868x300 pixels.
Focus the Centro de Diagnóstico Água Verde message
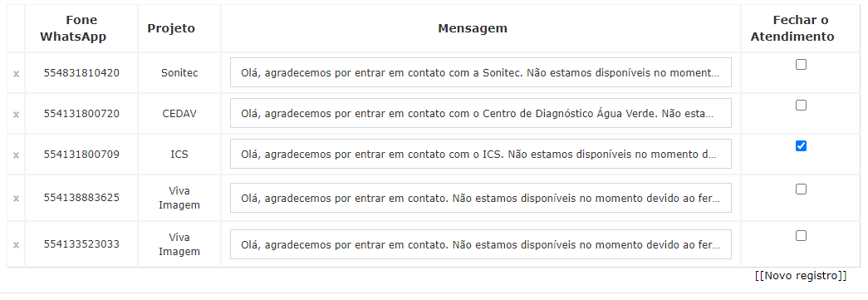(x=480, y=113)
